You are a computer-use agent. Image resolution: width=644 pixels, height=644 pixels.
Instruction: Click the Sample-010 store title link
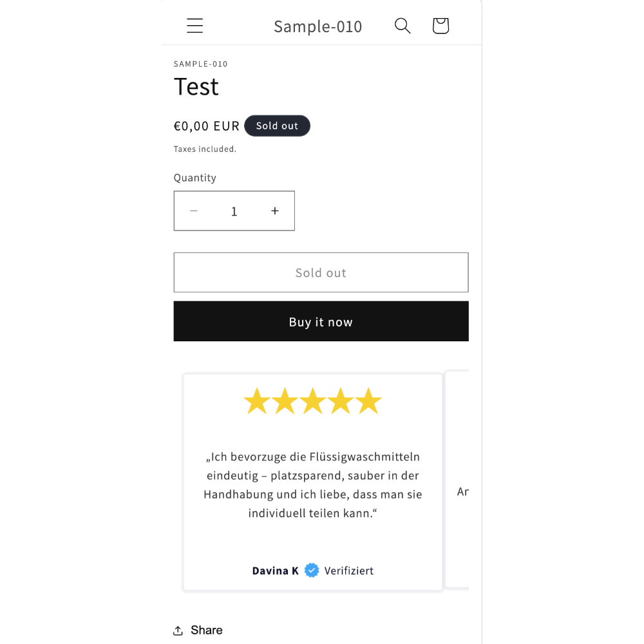tap(318, 26)
